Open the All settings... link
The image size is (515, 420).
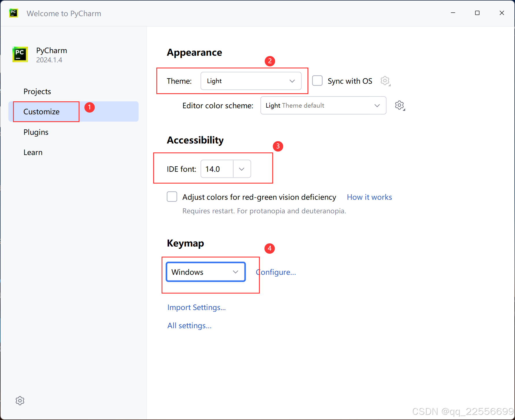pos(190,325)
